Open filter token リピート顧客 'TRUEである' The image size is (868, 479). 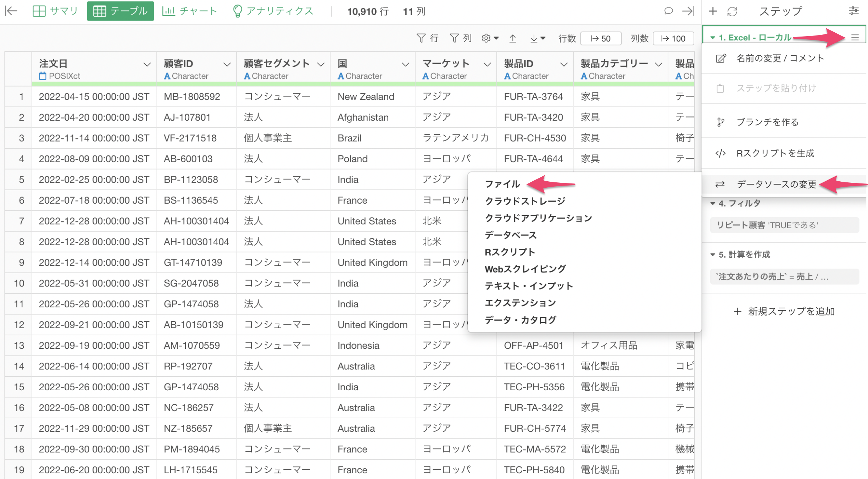click(784, 225)
